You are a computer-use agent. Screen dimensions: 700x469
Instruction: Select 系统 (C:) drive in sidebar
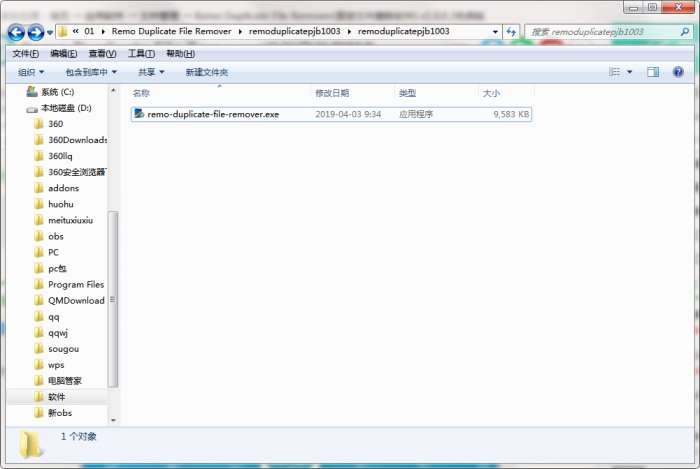(58, 92)
